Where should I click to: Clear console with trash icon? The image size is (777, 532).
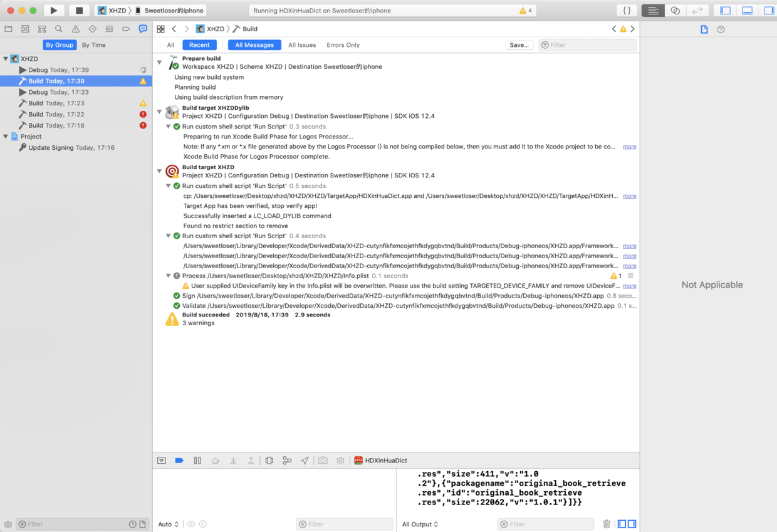point(606,524)
